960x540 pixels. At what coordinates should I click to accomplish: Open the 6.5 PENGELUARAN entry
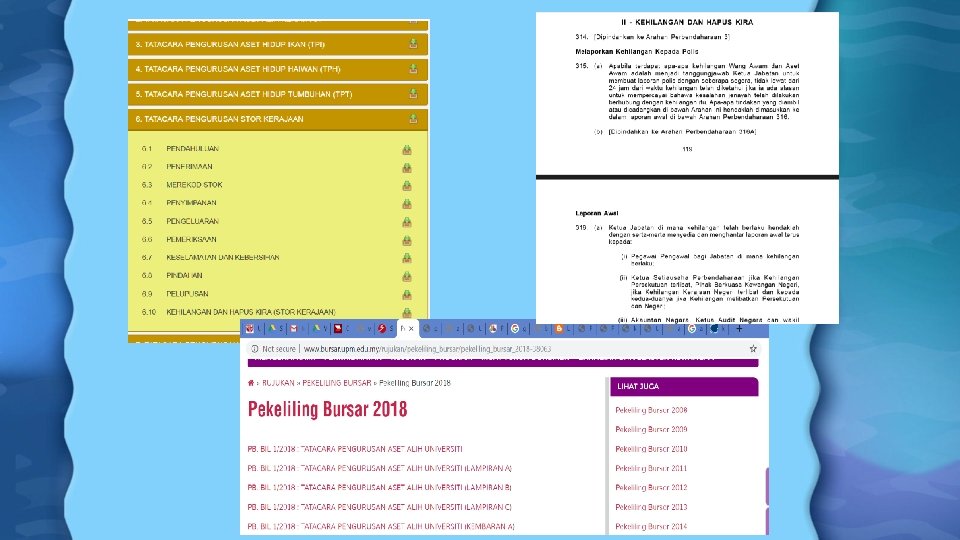[192, 221]
